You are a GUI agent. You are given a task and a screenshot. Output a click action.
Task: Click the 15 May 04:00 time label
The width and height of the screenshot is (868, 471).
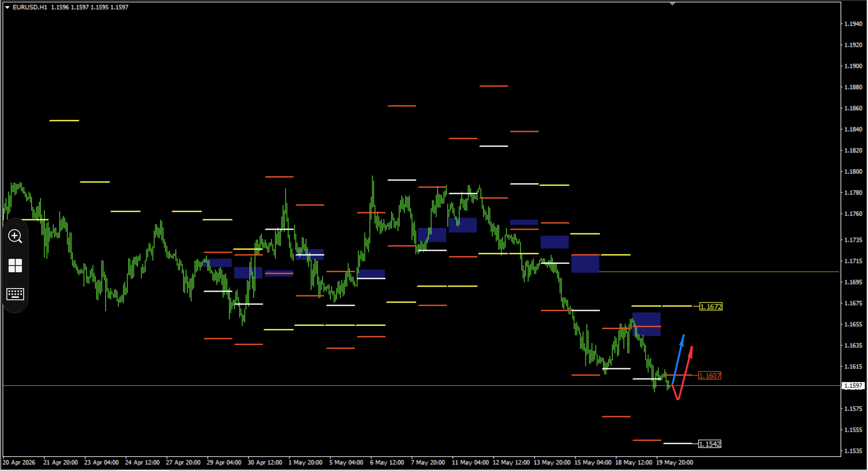tap(593, 462)
